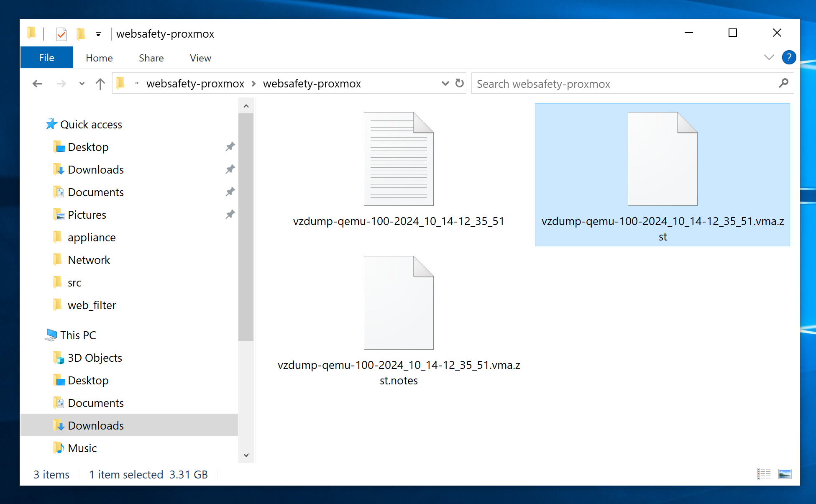The width and height of the screenshot is (816, 504).
Task: Click address bar folder icon
Action: point(120,83)
